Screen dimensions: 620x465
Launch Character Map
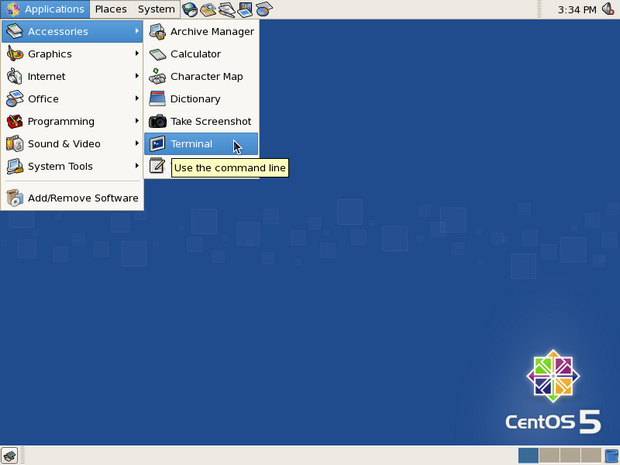201,76
